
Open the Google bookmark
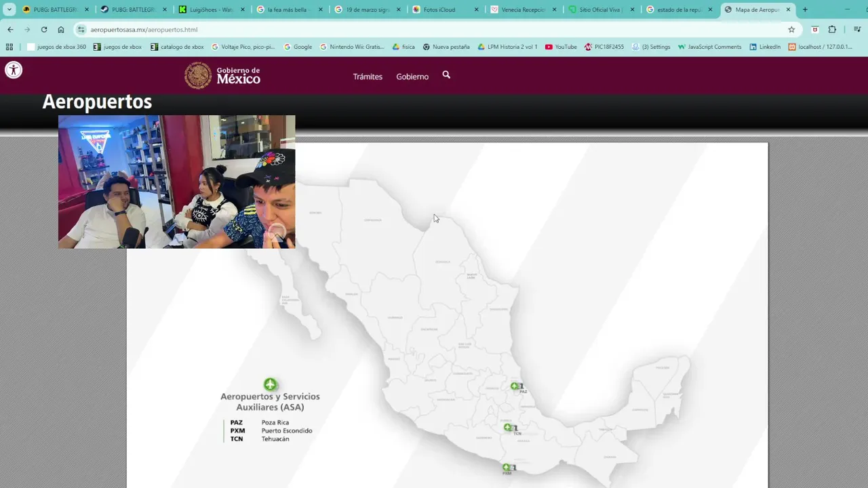(x=298, y=47)
